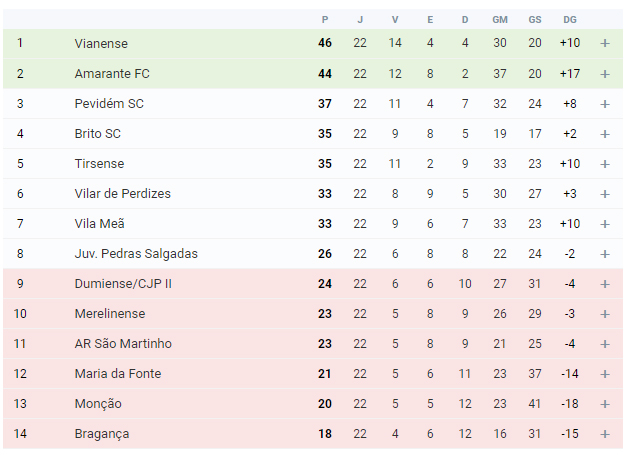628x458 pixels.
Task: Click the GM goals scored header
Action: [500, 20]
